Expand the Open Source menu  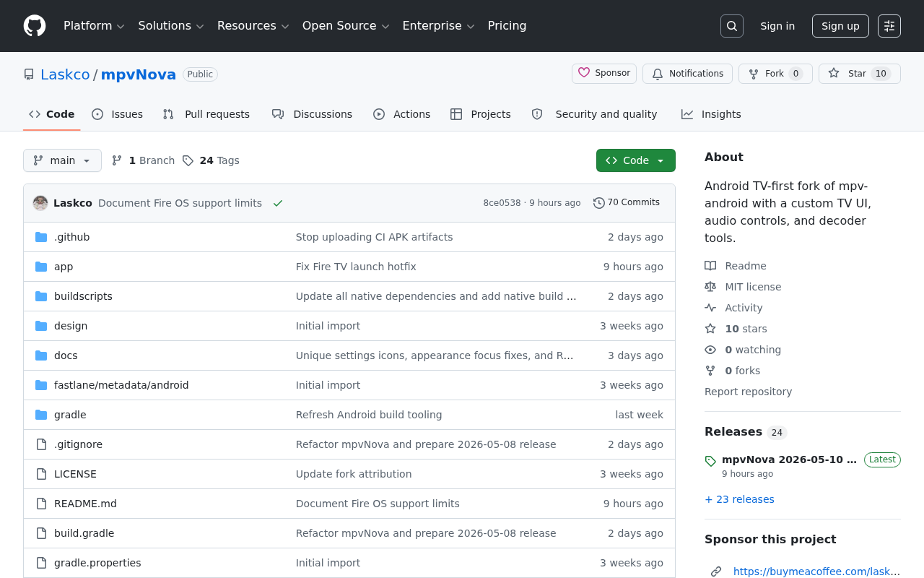[x=346, y=26]
